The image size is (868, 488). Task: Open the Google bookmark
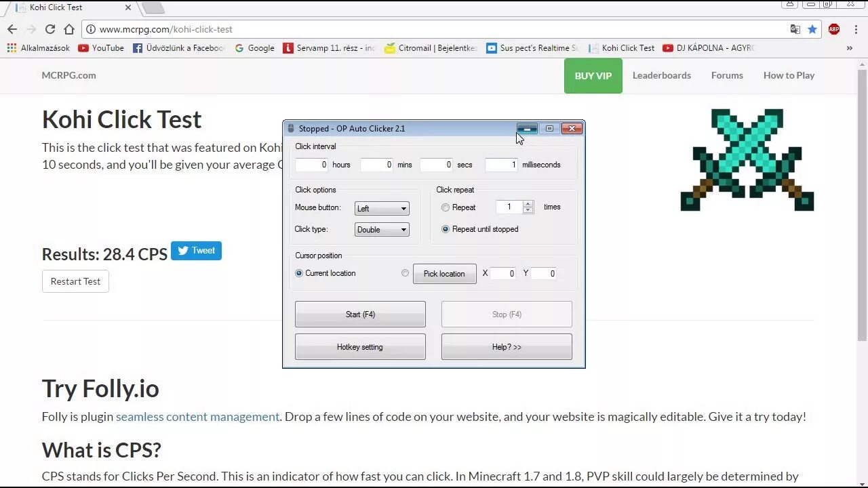pyautogui.click(x=254, y=48)
